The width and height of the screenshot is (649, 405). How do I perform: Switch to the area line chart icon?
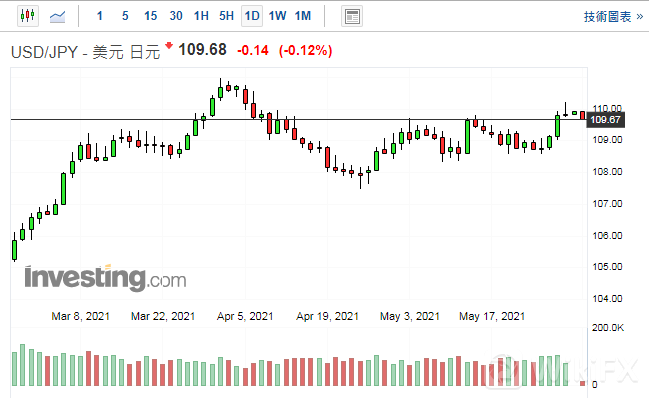coord(57,17)
